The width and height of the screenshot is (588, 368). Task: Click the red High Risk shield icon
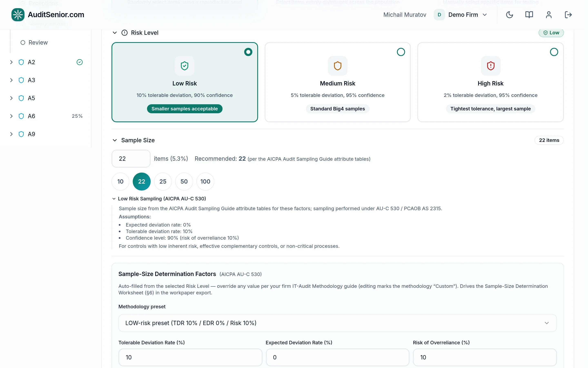tap(491, 66)
